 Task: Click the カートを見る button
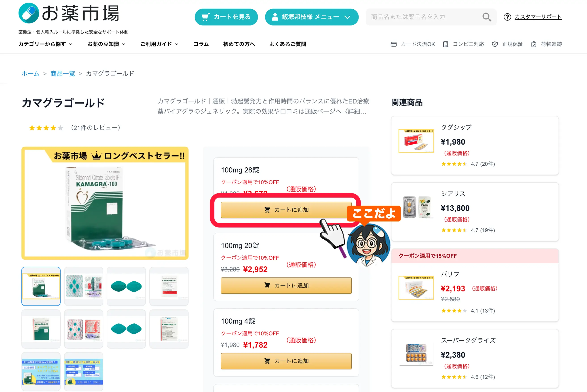(x=226, y=17)
